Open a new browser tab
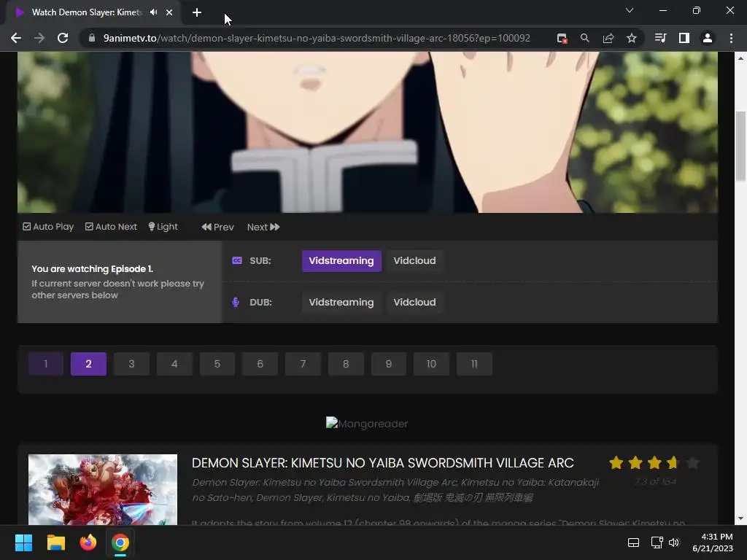 pyautogui.click(x=197, y=12)
